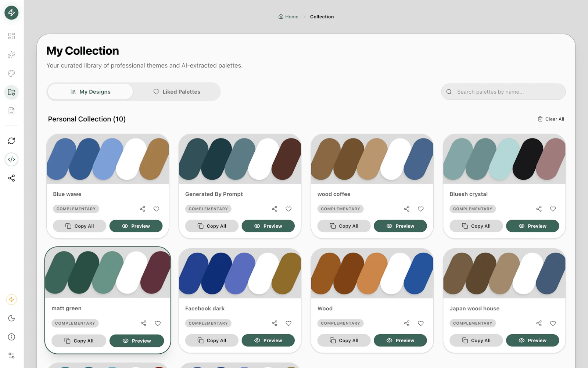Share the matt green palette

[x=143, y=324]
